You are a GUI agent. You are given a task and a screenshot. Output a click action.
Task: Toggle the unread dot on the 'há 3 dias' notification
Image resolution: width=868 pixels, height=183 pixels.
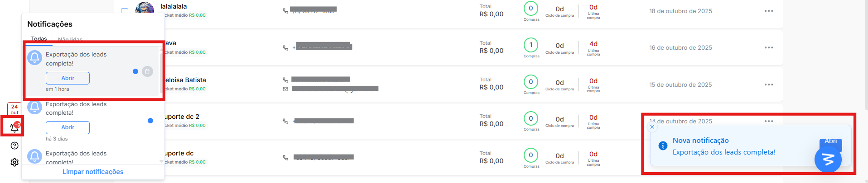point(150,121)
